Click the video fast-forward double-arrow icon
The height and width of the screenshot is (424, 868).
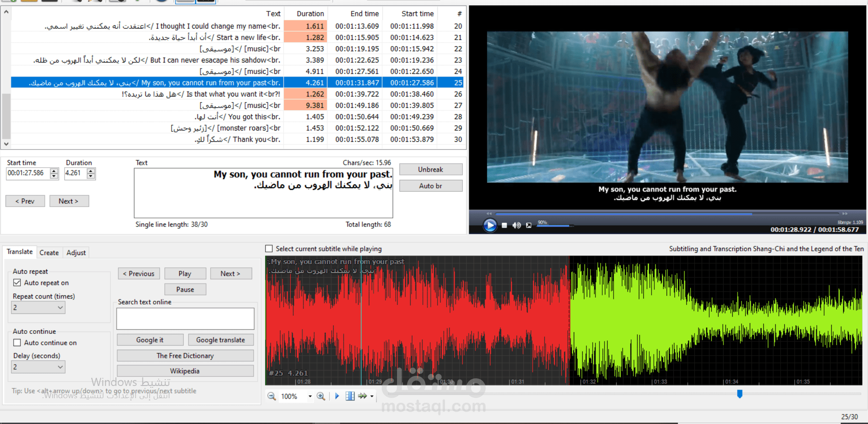pyautogui.click(x=845, y=213)
